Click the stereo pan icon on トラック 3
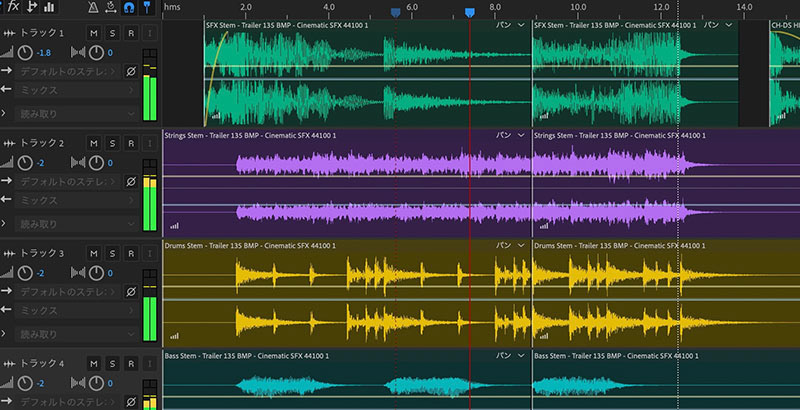The image size is (800, 410). coord(78,273)
